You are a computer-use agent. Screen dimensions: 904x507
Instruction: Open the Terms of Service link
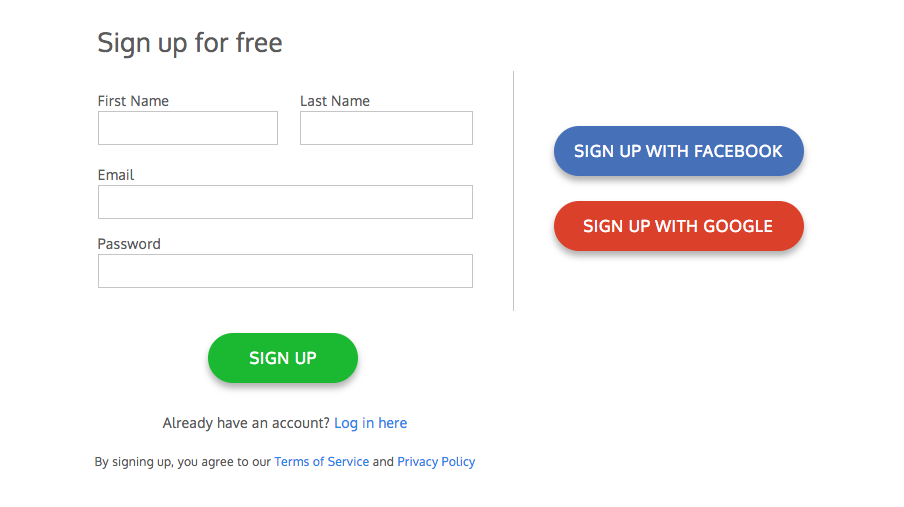(x=321, y=462)
